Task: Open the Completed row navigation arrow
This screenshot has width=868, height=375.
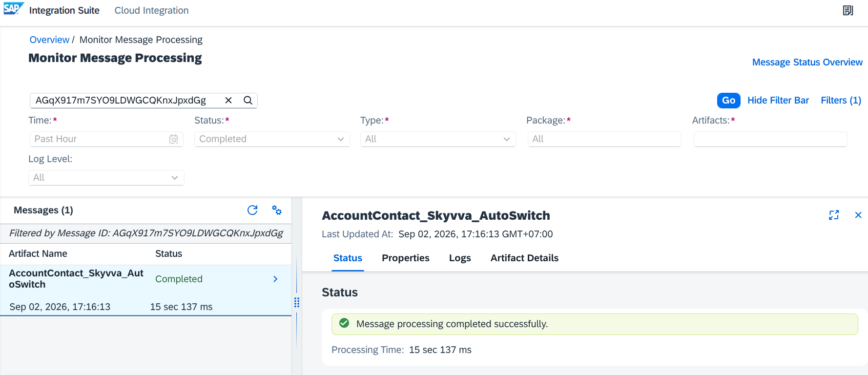Action: (275, 279)
